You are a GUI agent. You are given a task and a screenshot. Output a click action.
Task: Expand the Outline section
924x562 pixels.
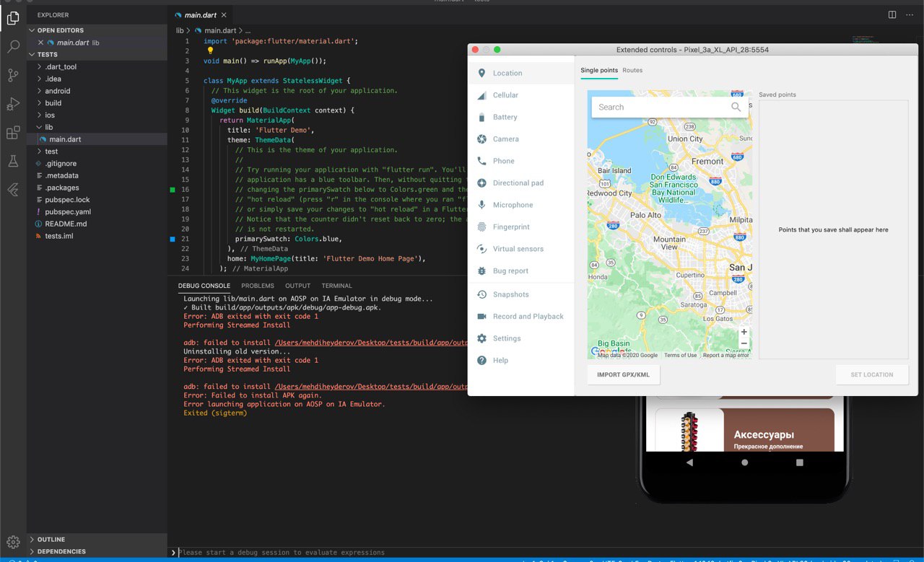pos(97,539)
